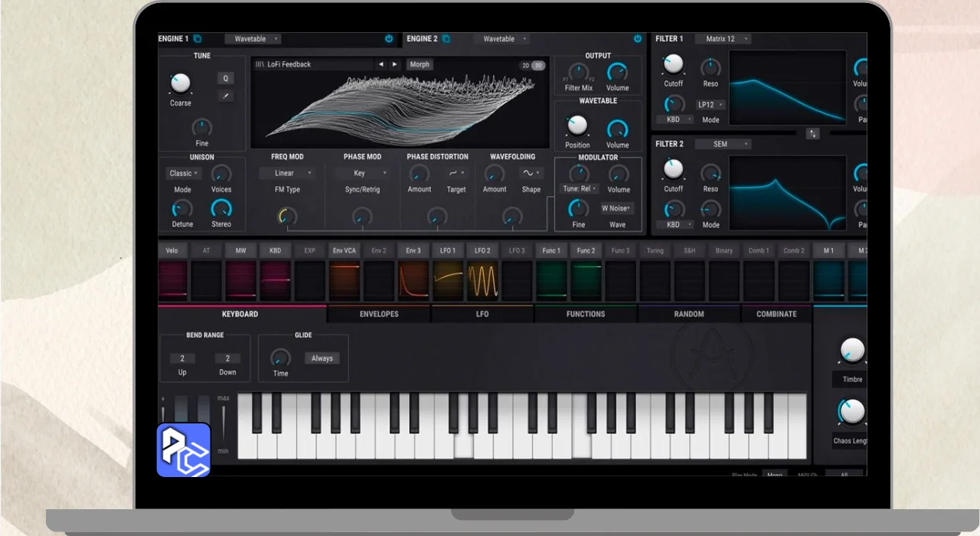The height and width of the screenshot is (536, 980).
Task: Open the Tune: Rel modulator dropdown
Action: 580,188
